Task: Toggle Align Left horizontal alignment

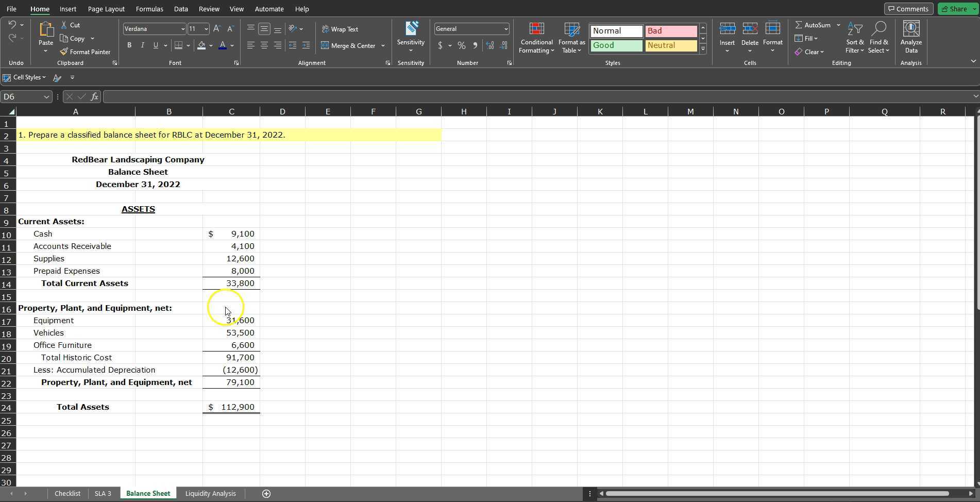Action: 251,45
